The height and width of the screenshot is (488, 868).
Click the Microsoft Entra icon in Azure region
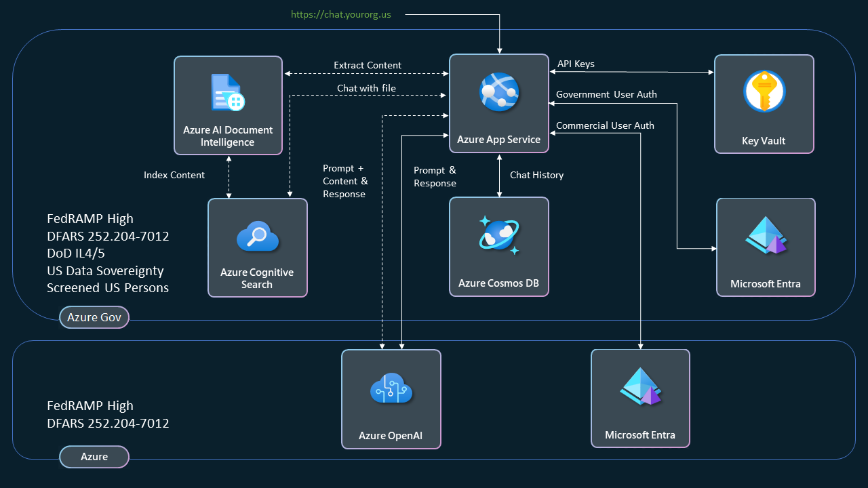(641, 386)
